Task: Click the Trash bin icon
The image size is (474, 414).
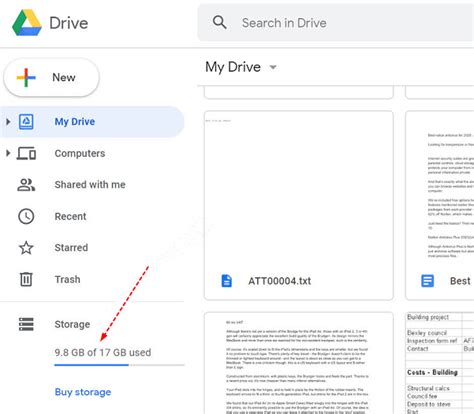Action: [26, 279]
